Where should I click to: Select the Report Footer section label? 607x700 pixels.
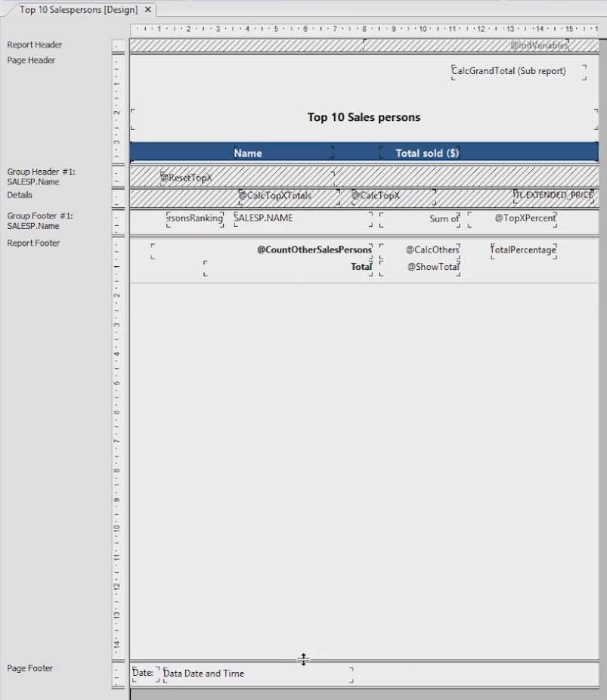click(x=33, y=243)
